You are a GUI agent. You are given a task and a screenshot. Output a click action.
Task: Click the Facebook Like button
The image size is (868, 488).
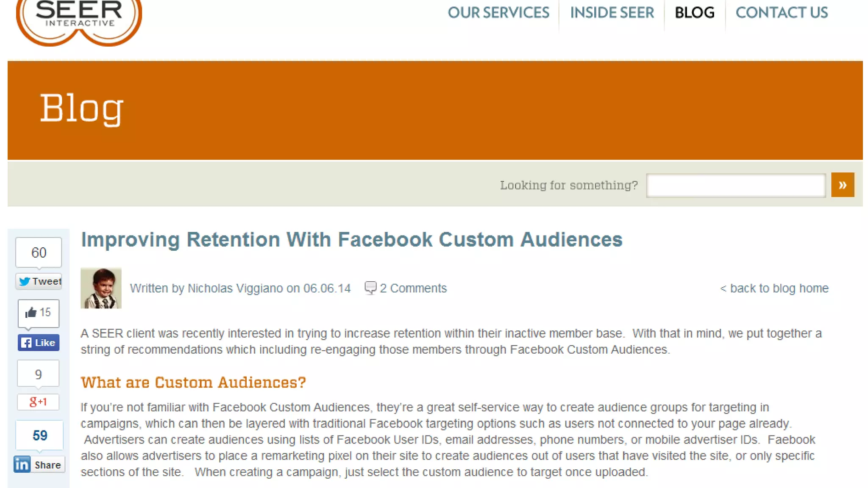(39, 343)
